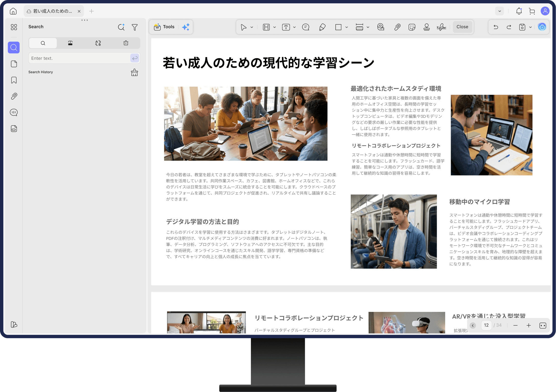
Task: Open the Tools menu button
Action: pos(164,27)
